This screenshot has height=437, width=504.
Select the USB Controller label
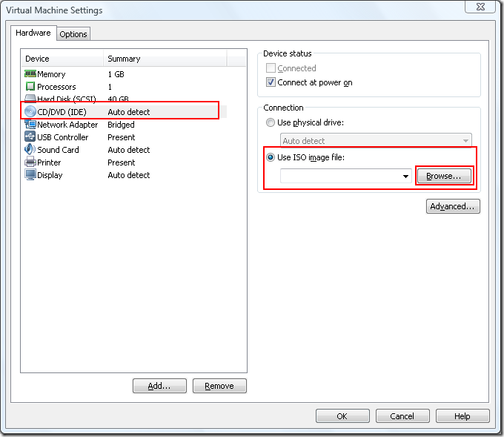click(63, 137)
